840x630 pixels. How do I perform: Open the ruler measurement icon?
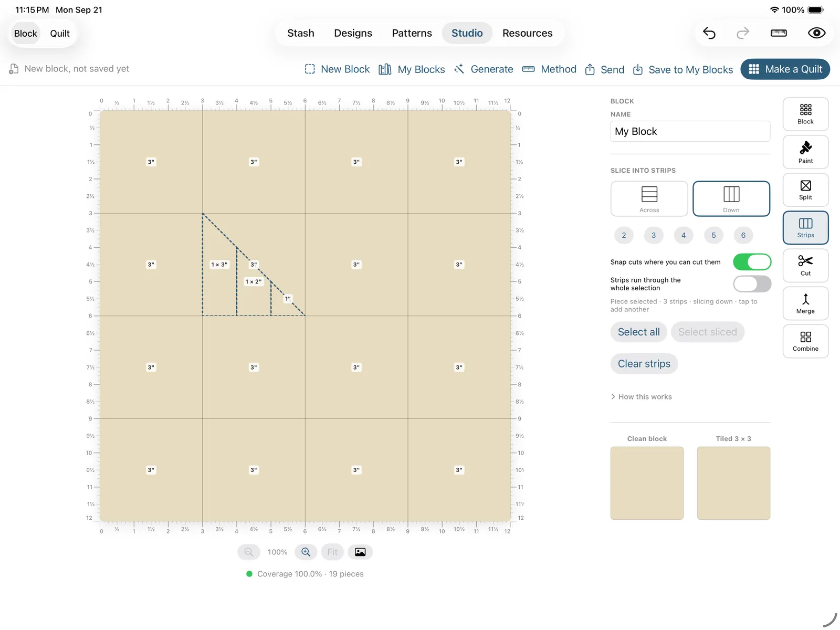pyautogui.click(x=779, y=33)
